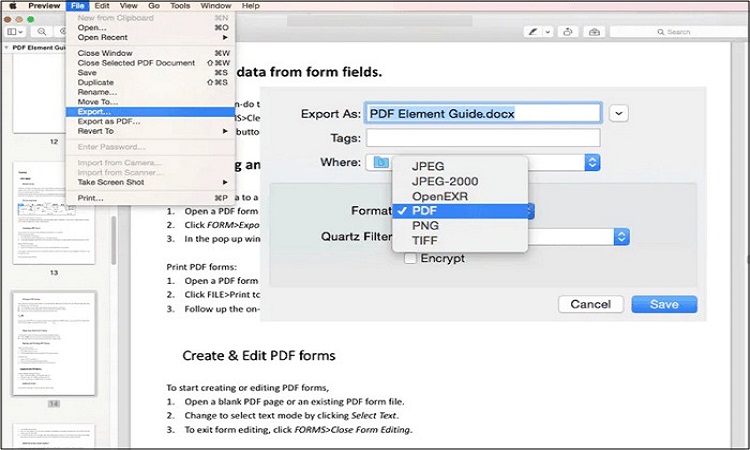Image resolution: width=750 pixels, height=450 pixels.
Task: Select JPEG-2000 format option
Action: tap(444, 181)
